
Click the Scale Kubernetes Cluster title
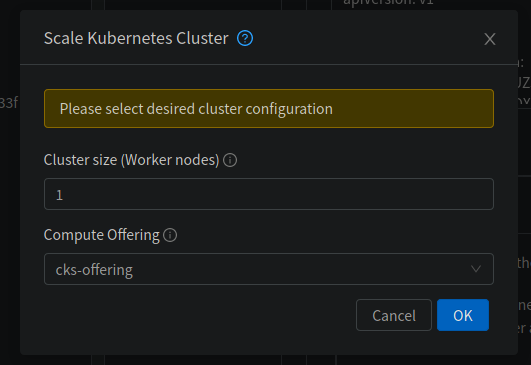point(136,38)
